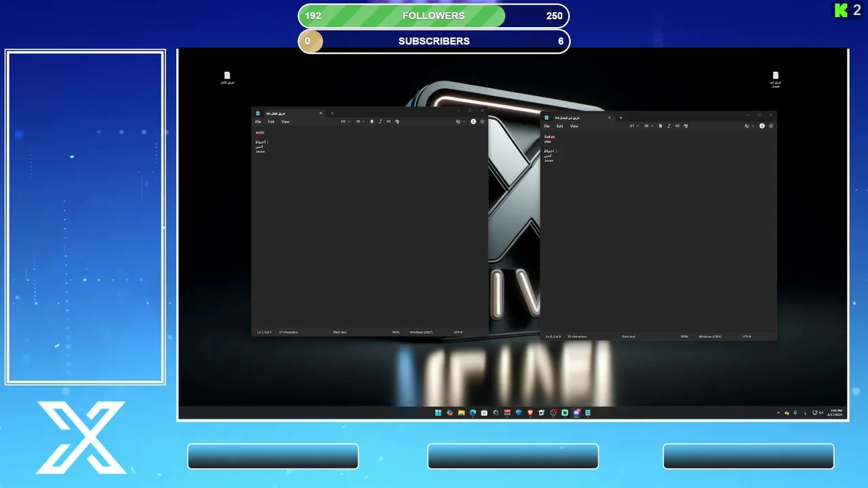Click 'Plain text' in right Notepad status bar
Image resolution: width=868 pixels, height=488 pixels.
coord(629,336)
